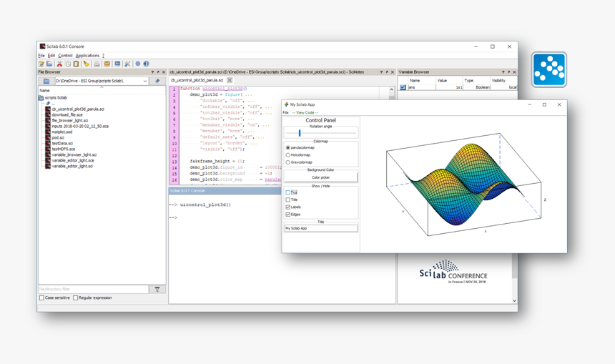
Task: Click SciNotes panel help icon
Action: click(381, 72)
